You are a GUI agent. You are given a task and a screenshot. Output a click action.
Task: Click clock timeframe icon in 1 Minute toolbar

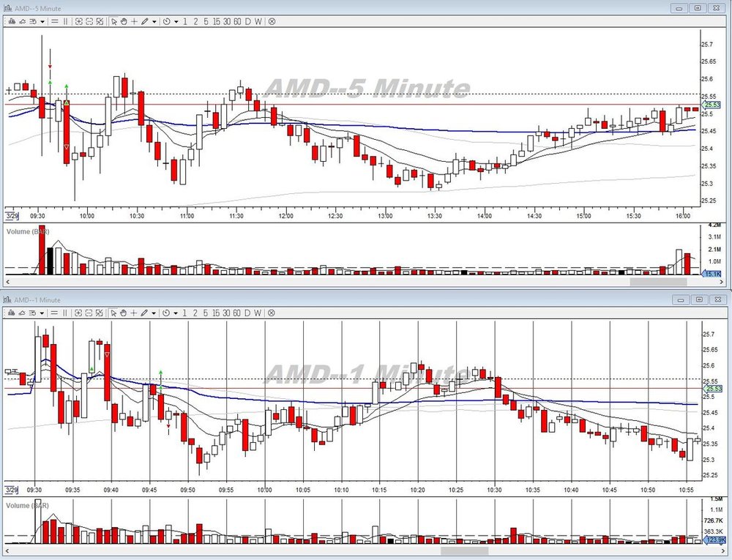coord(166,313)
